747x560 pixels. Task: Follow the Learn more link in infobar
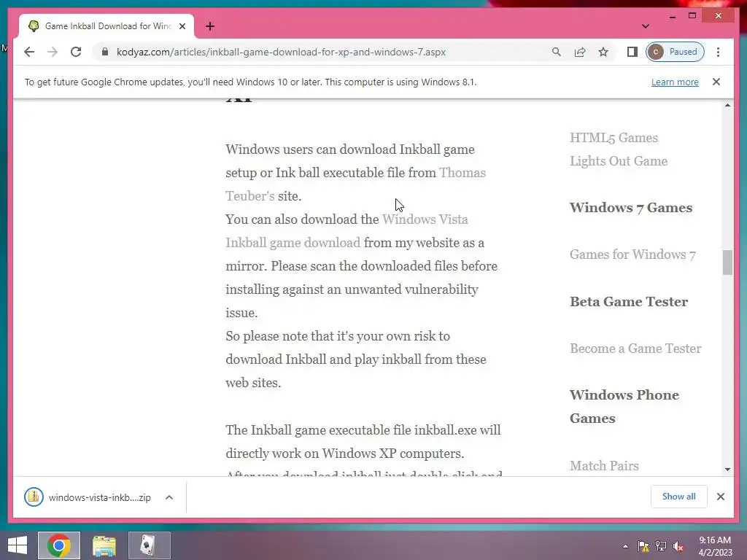tap(675, 82)
